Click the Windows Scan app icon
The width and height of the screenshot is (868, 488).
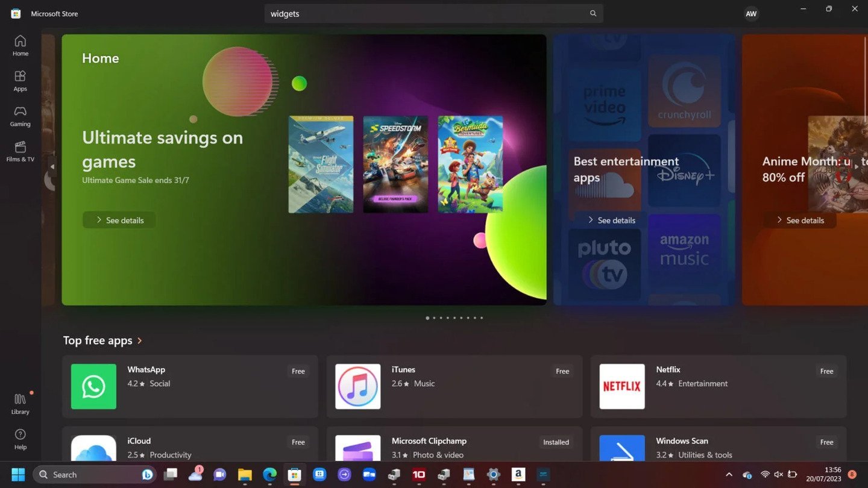(622, 448)
